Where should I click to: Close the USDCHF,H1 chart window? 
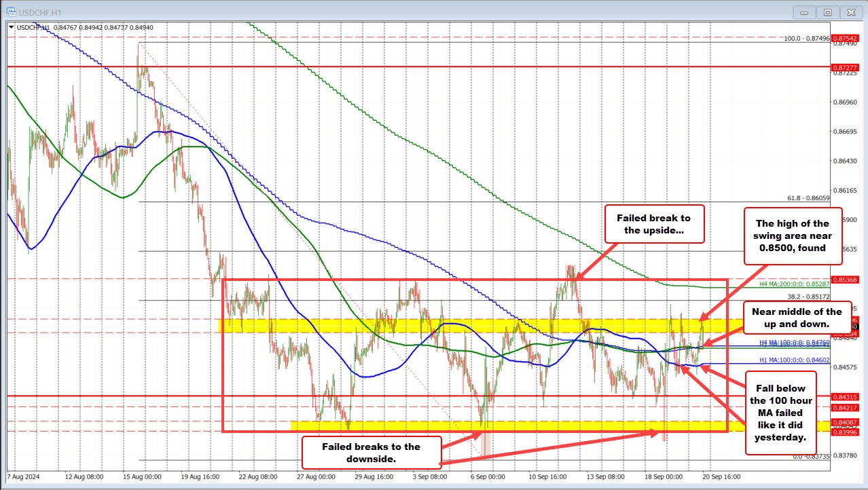click(x=849, y=12)
